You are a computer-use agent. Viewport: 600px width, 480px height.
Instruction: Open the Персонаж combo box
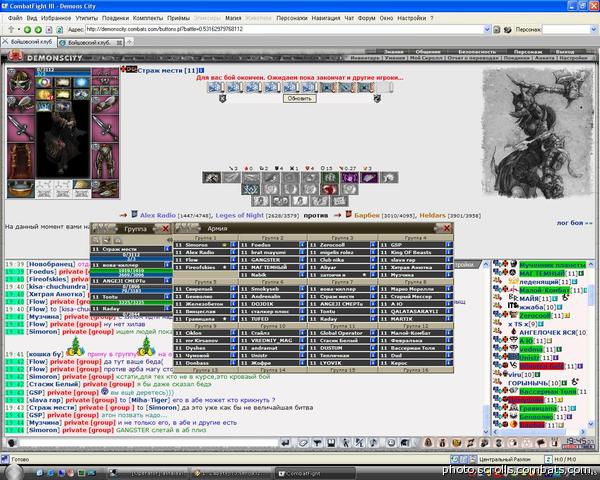click(x=569, y=29)
